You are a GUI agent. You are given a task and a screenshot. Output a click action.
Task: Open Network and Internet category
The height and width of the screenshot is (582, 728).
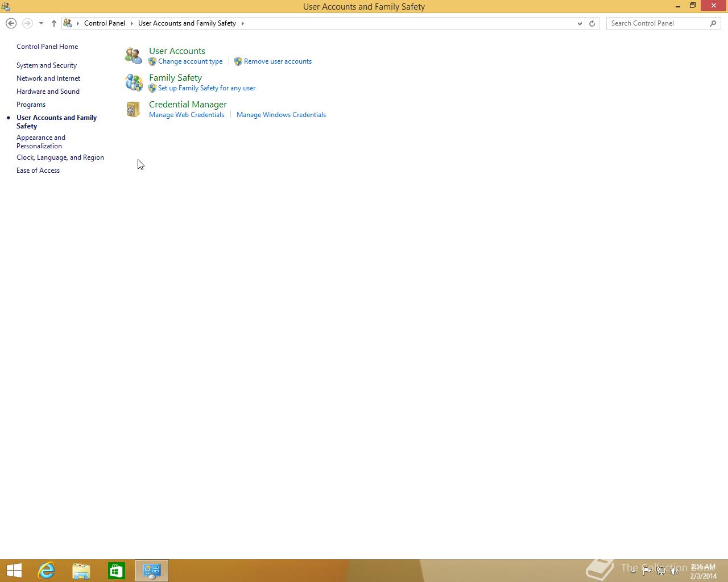[48, 78]
